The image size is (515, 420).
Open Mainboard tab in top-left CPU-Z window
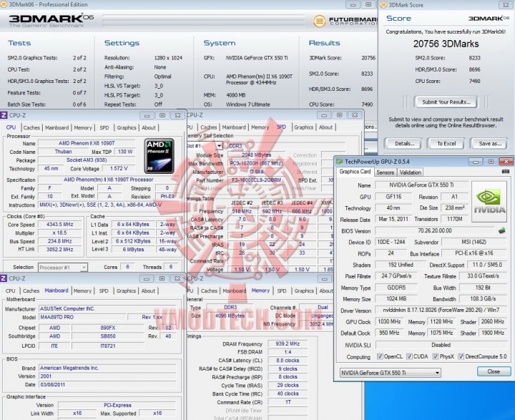[x=57, y=127]
